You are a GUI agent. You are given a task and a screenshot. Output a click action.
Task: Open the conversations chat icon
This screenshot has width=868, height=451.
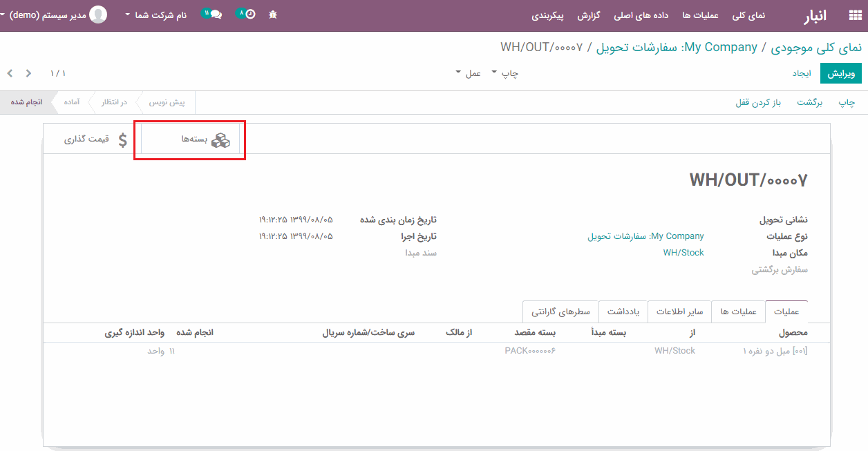point(216,15)
